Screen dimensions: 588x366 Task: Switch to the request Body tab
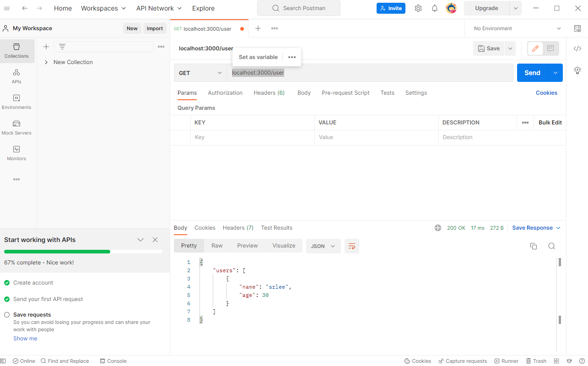click(304, 93)
